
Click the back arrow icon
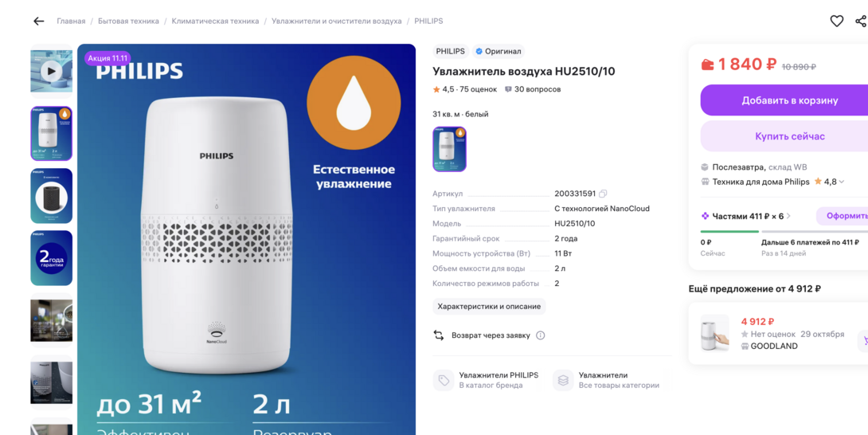38,22
